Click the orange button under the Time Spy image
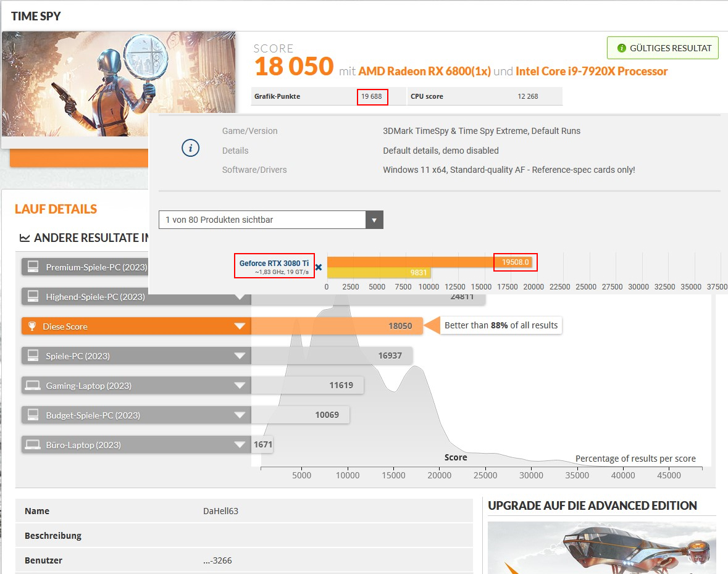Screen dimensions: 728x574 pos(79,158)
